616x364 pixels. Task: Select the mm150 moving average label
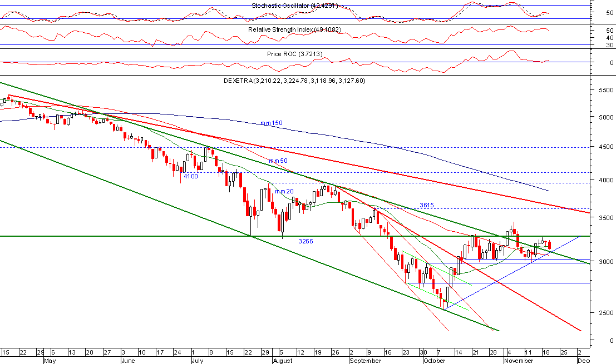[271, 123]
